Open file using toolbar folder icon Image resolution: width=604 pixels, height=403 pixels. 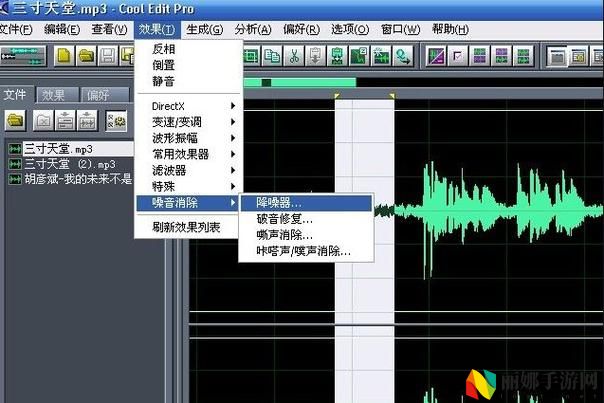tap(86, 56)
